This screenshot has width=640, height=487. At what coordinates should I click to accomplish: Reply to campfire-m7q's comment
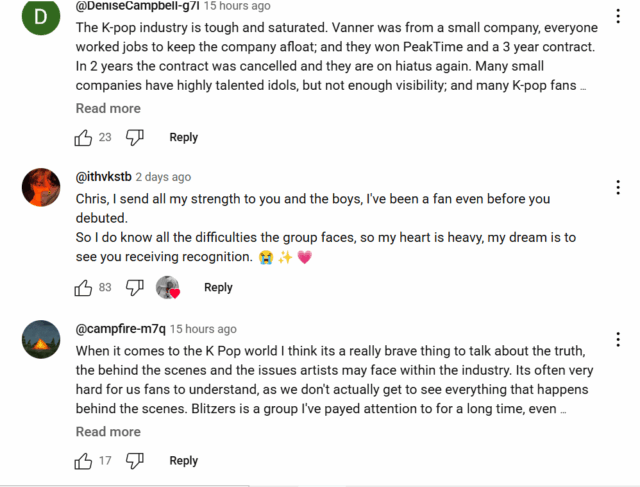(183, 461)
